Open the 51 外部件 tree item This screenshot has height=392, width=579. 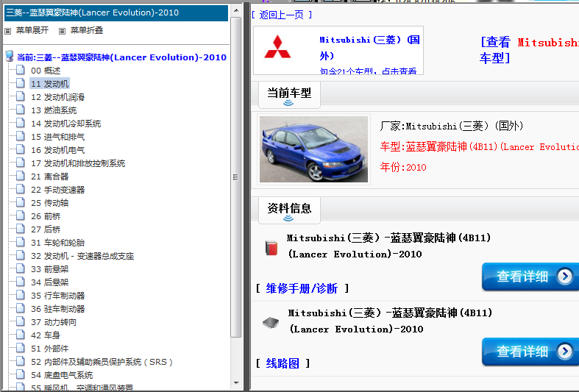(x=50, y=349)
